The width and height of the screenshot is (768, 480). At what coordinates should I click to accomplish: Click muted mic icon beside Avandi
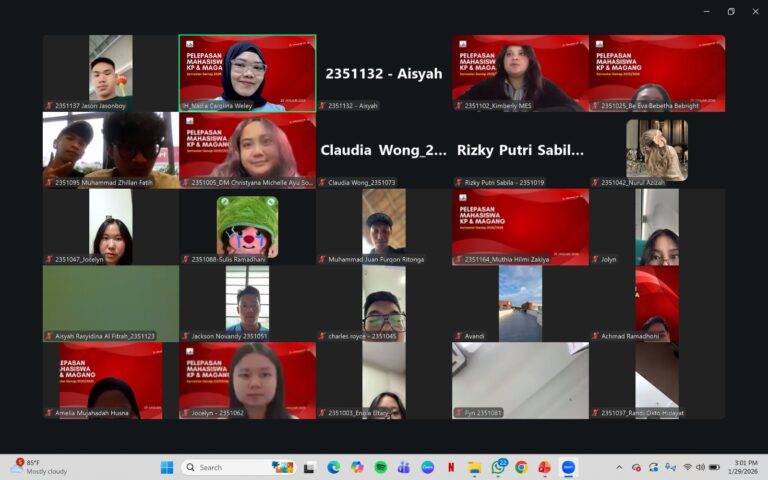click(459, 336)
